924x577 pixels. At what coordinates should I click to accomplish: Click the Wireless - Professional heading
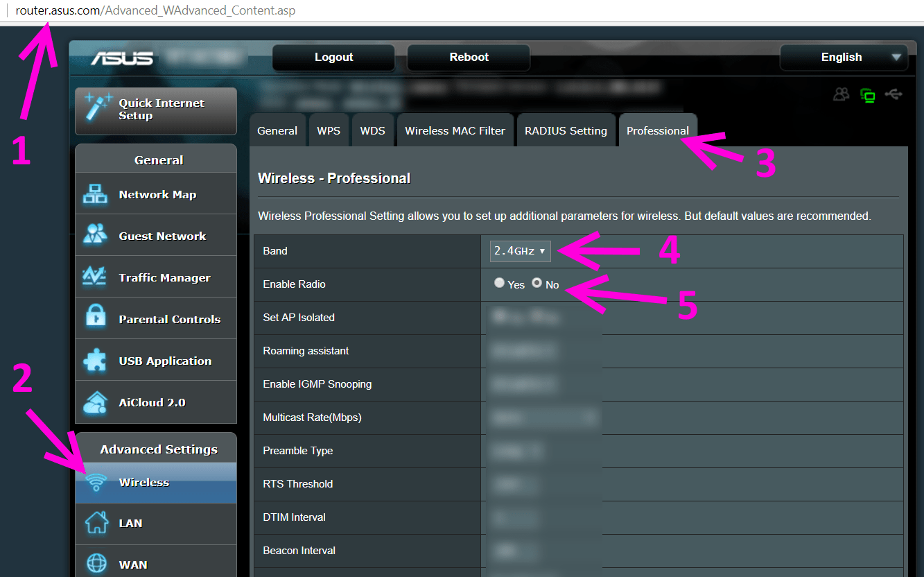[334, 178]
